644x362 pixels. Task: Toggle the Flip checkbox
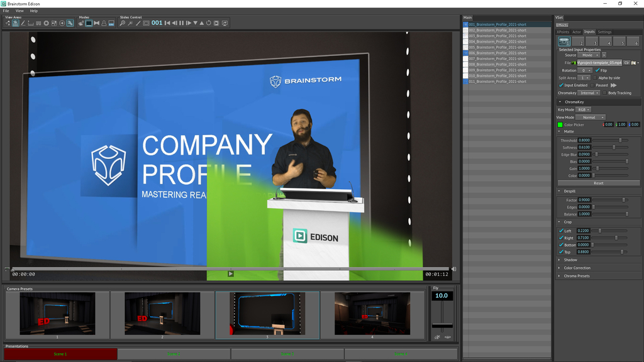point(597,70)
